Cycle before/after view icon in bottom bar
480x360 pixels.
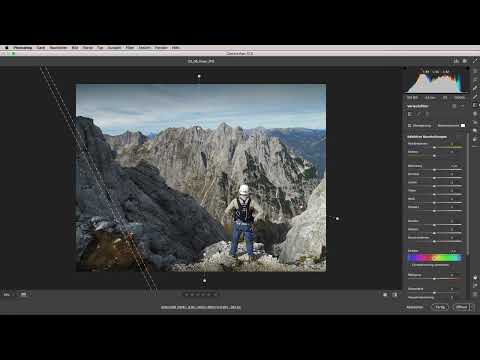click(385, 295)
